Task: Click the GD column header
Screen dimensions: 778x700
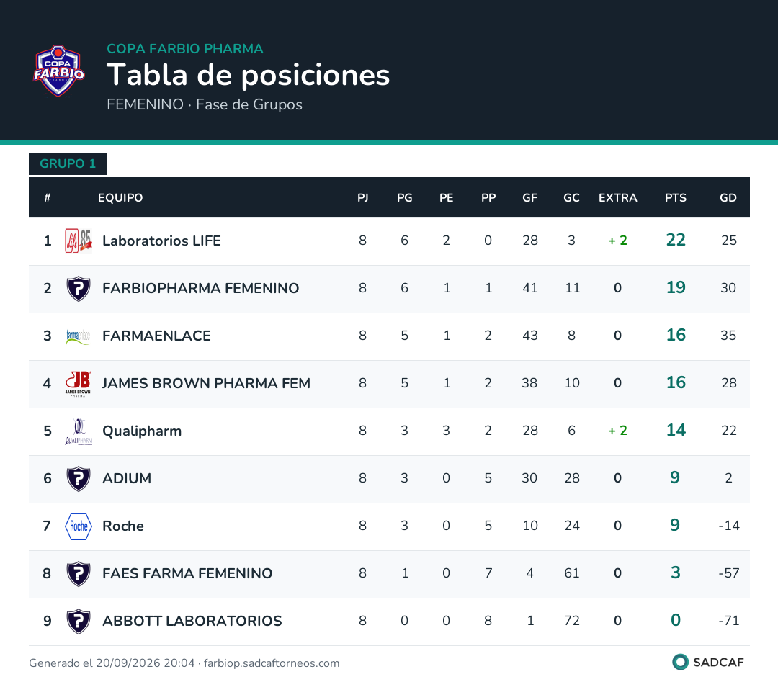Action: click(x=728, y=197)
